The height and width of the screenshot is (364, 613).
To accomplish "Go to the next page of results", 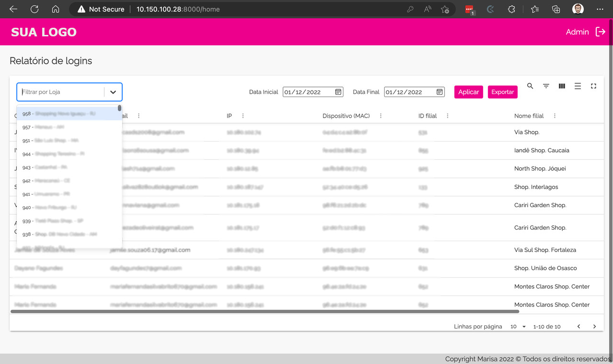I will 594,327.
